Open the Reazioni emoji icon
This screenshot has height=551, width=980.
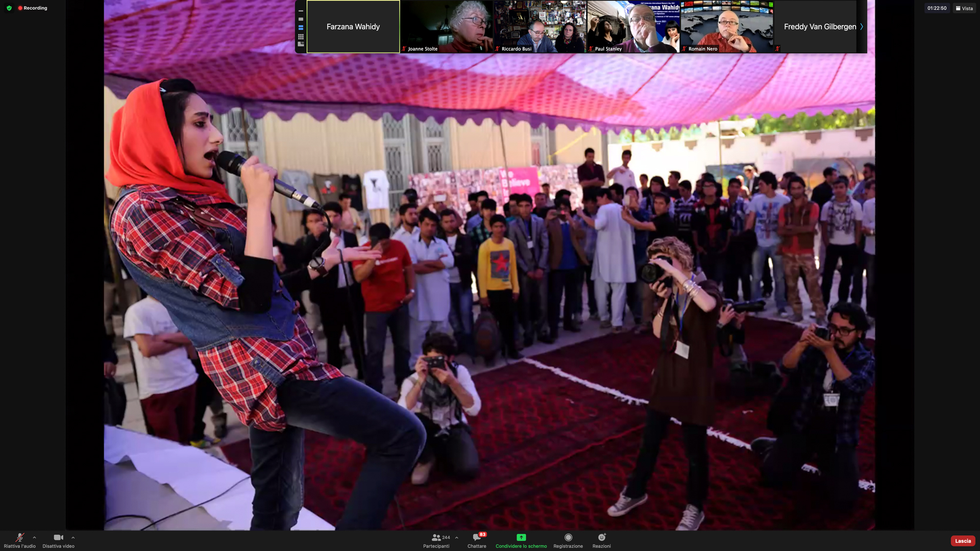(602, 537)
